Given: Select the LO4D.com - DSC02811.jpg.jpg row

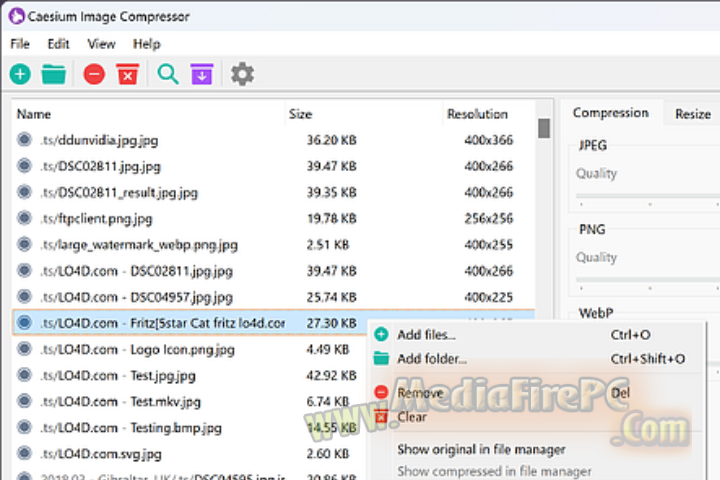Looking at the screenshot, I should pos(274,271).
